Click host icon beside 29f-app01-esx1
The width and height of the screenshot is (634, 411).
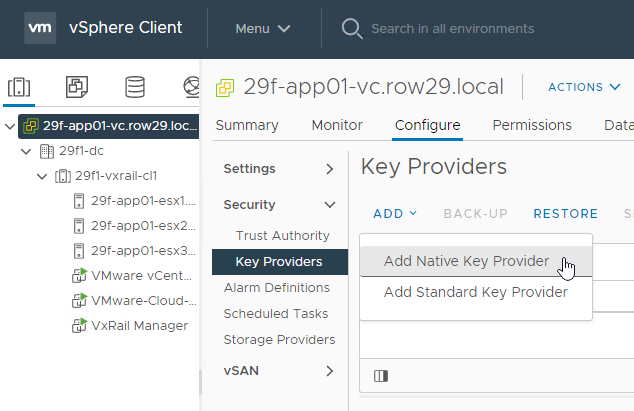click(79, 201)
